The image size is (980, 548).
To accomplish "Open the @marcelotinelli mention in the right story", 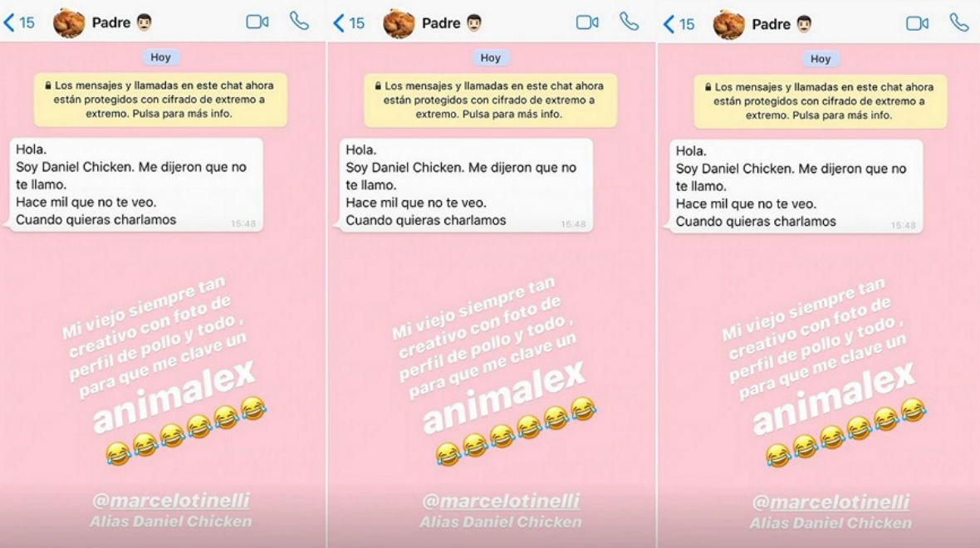I will pos(831,502).
